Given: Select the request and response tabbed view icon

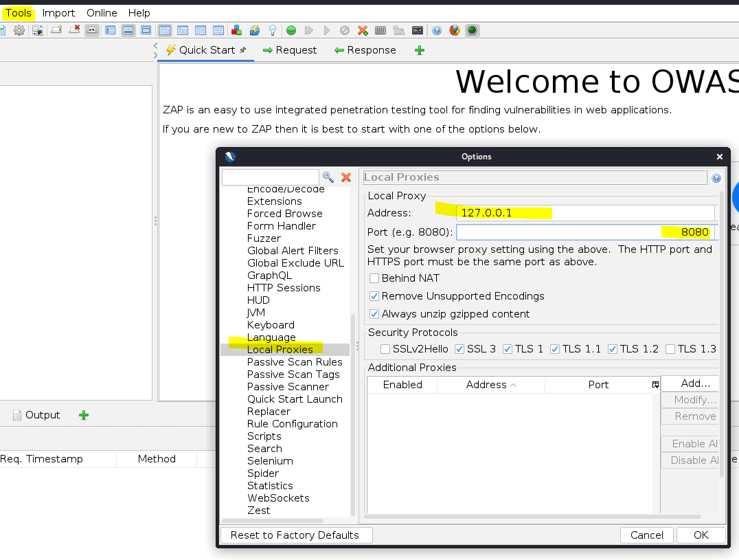Looking at the screenshot, I should [x=164, y=31].
